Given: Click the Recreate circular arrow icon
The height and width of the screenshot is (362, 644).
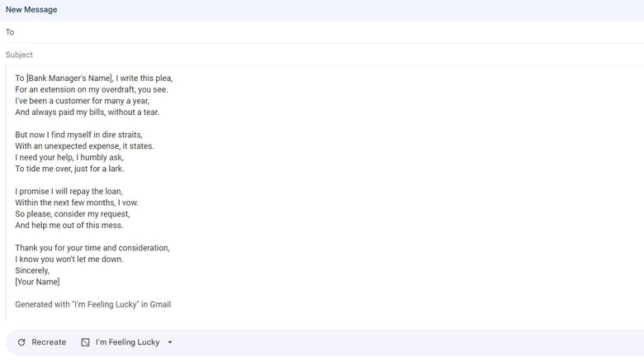Looking at the screenshot, I should (21, 342).
